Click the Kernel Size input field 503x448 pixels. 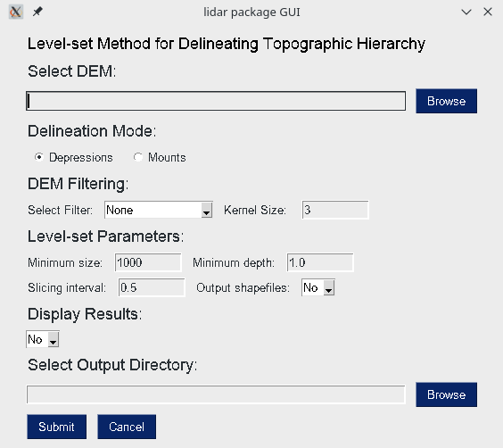[x=335, y=210]
